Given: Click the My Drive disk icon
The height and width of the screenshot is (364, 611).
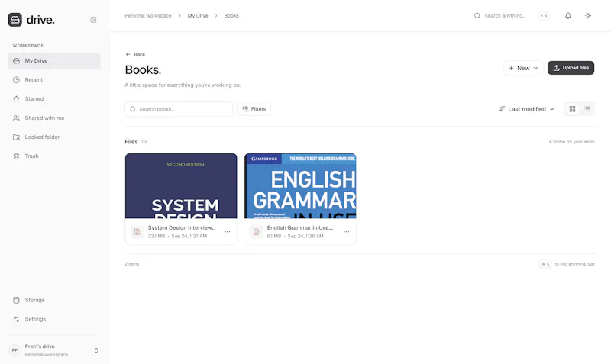Looking at the screenshot, I should tap(16, 61).
